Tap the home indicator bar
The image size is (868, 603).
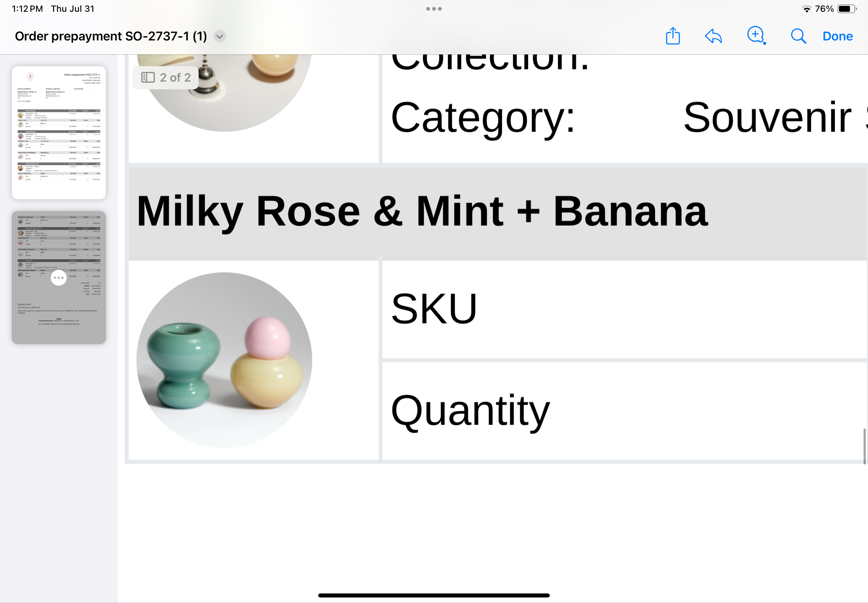(434, 595)
